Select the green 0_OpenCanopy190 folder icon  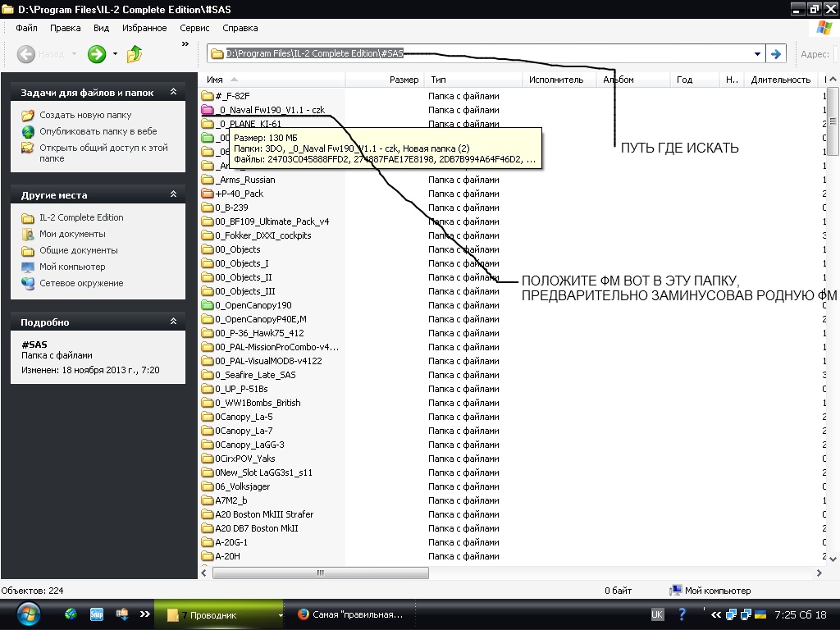pyautogui.click(x=208, y=305)
